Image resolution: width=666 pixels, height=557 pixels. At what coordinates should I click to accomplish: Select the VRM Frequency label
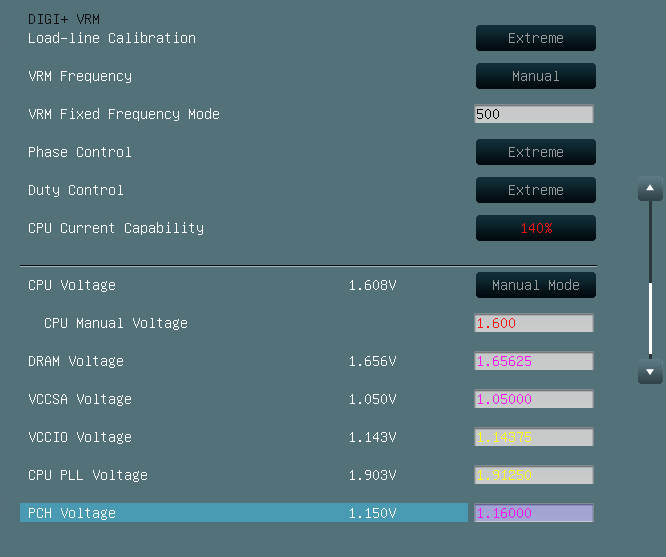click(80, 76)
